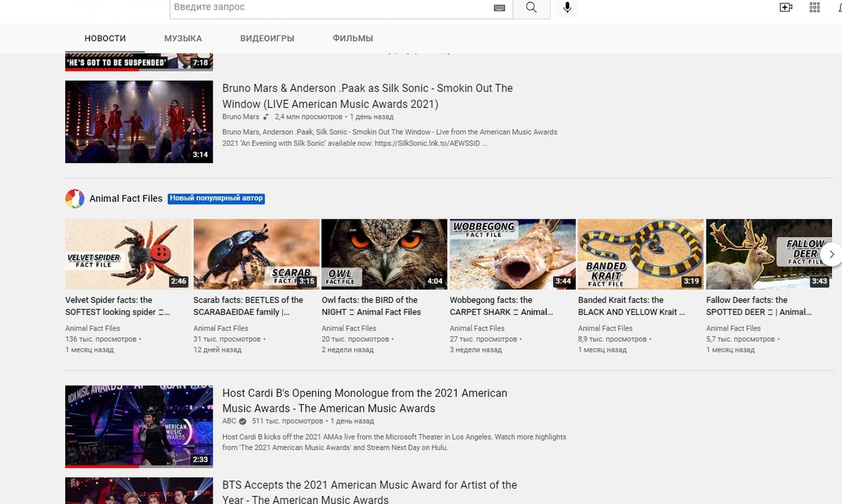
Task: Switch to the ФИЛЬМЫ tab
Action: point(353,39)
